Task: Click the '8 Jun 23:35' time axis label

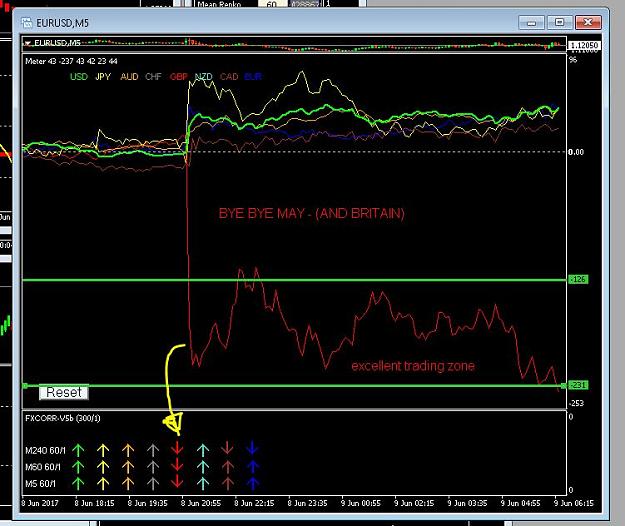Action: [x=307, y=503]
